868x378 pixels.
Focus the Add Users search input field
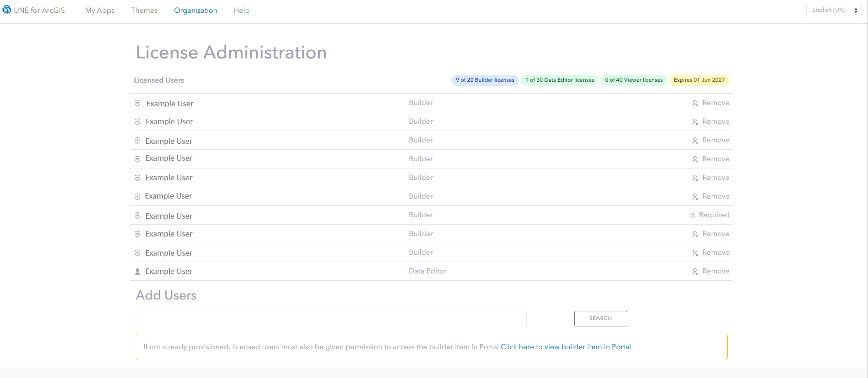point(331,320)
